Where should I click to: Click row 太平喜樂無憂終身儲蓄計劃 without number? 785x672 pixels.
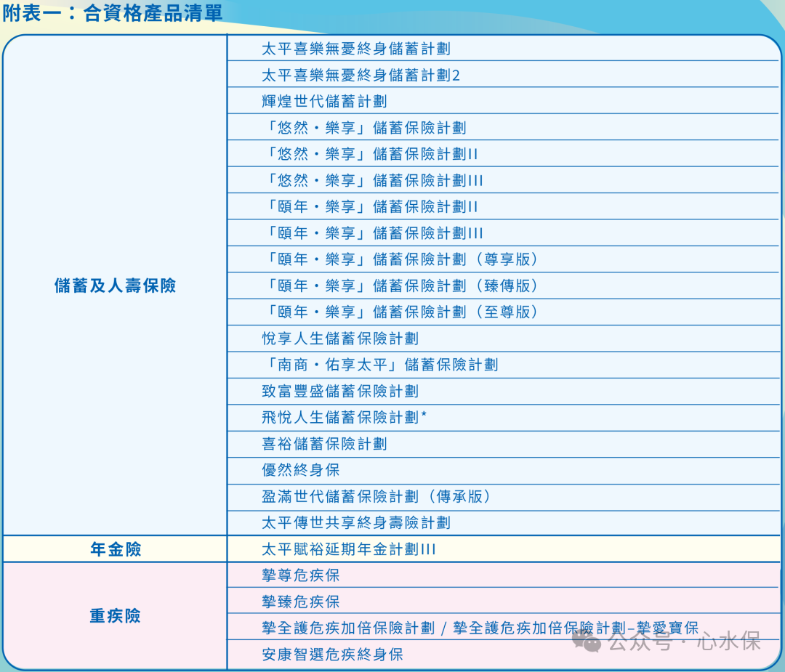click(504, 49)
